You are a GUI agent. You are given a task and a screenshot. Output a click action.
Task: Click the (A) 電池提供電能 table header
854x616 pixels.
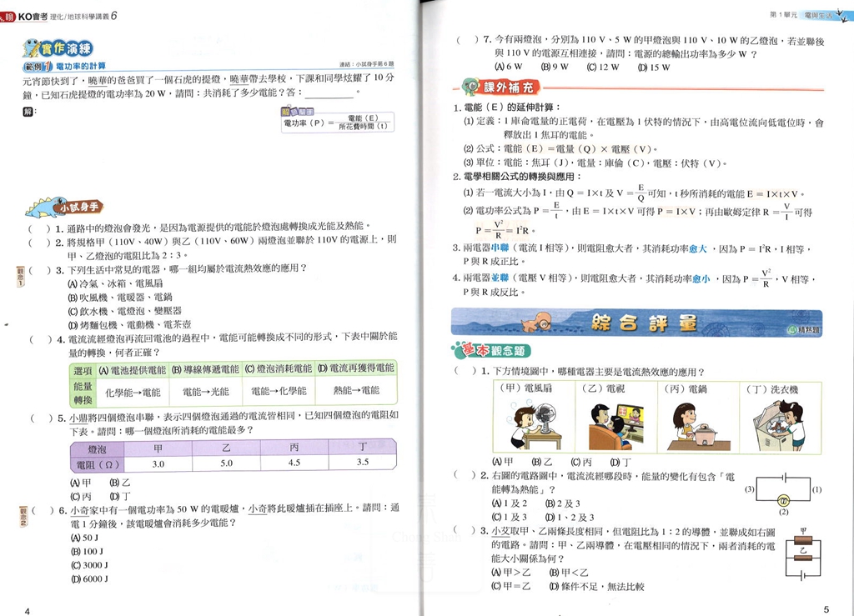pyautogui.click(x=133, y=370)
